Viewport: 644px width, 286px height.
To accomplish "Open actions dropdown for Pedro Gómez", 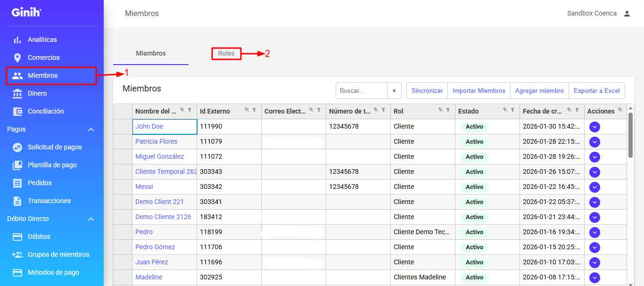I will pyautogui.click(x=594, y=247).
